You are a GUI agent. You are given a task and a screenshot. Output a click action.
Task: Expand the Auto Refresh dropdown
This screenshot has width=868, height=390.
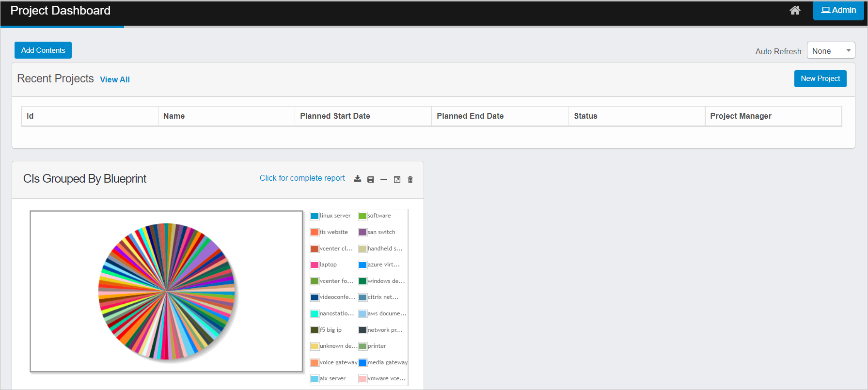[x=831, y=51]
